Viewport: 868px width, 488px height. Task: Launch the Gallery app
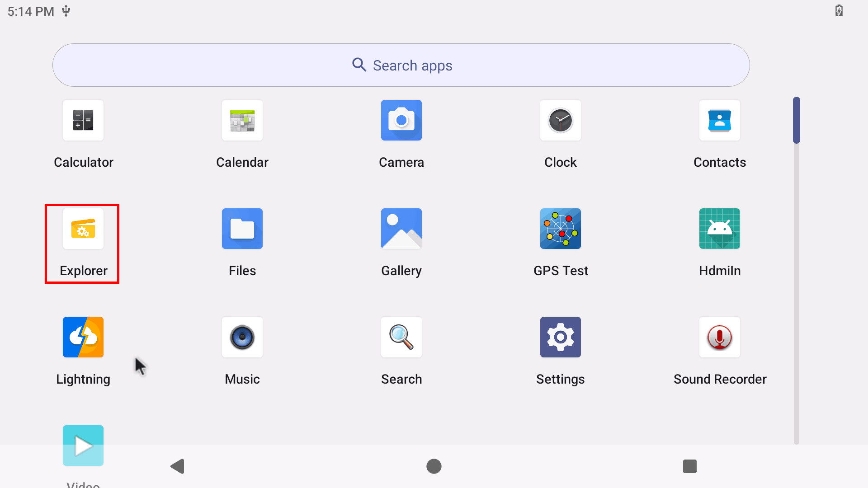[401, 229]
